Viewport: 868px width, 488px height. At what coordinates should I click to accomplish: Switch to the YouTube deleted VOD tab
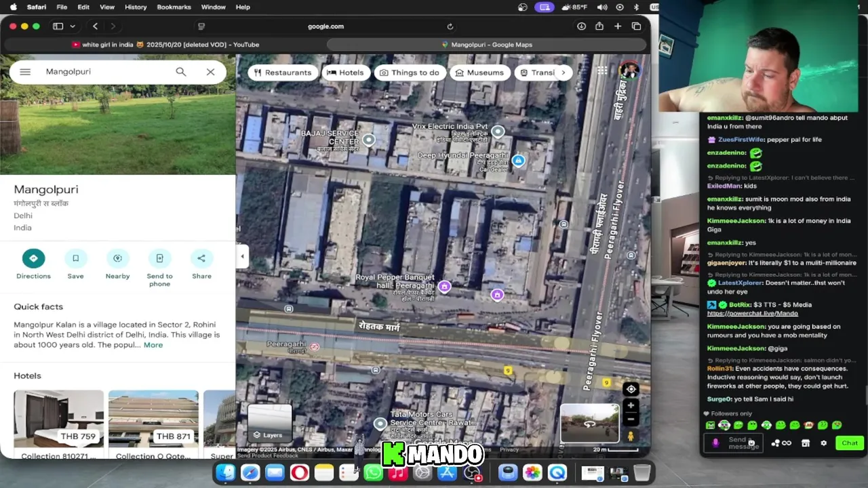(164, 45)
